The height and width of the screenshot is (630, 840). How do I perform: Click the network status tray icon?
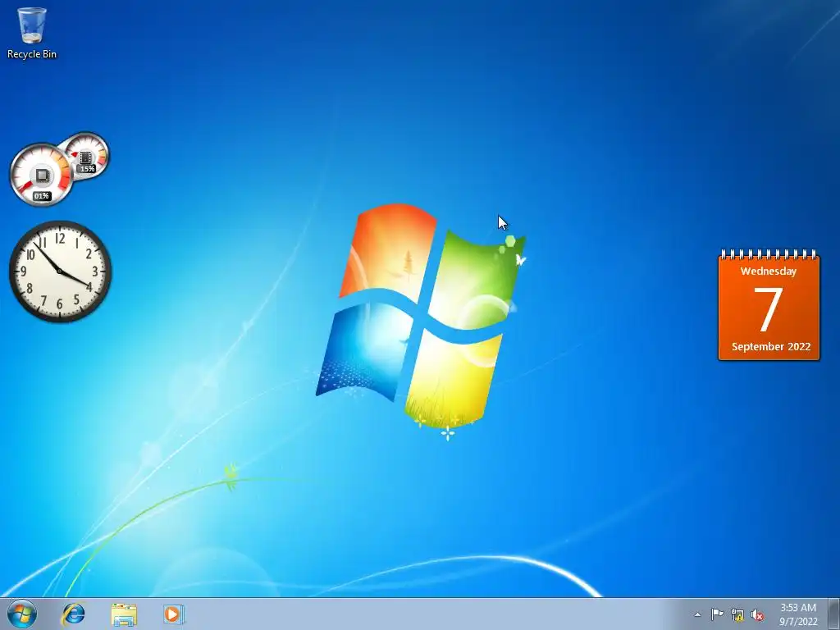[737, 615]
